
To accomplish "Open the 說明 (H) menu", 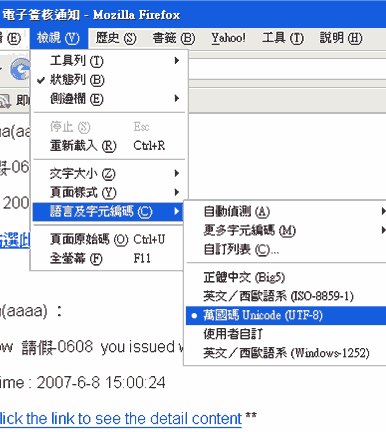I will point(341,38).
